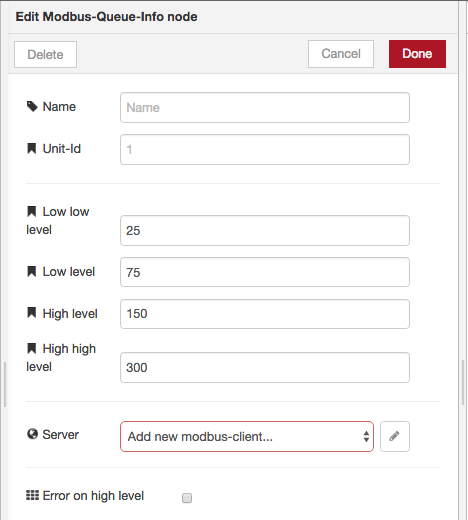This screenshot has height=520, width=468.
Task: Enable the Error on high level checkbox
Action: coord(187,498)
